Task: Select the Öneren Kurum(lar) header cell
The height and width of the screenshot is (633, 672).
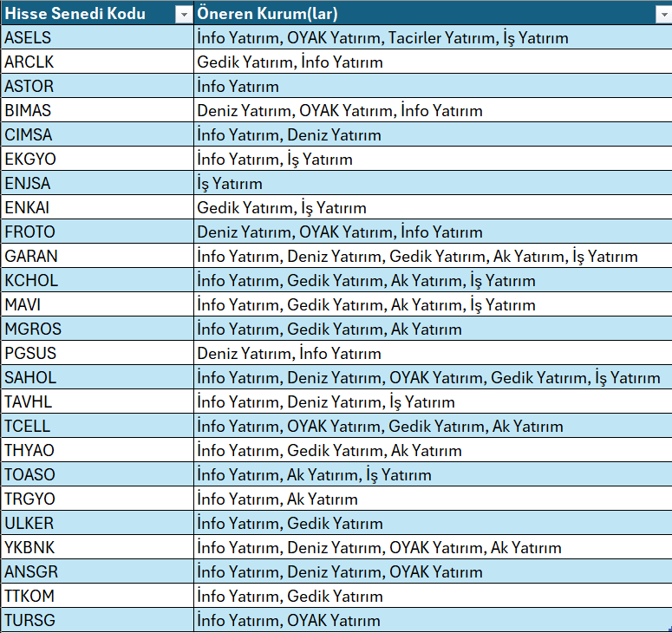Action: [433, 12]
